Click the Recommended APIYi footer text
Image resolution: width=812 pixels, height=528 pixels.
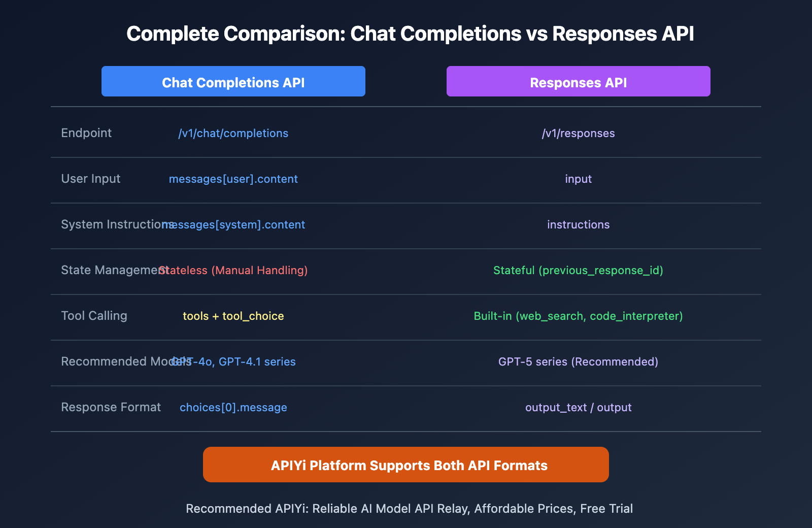point(409,508)
